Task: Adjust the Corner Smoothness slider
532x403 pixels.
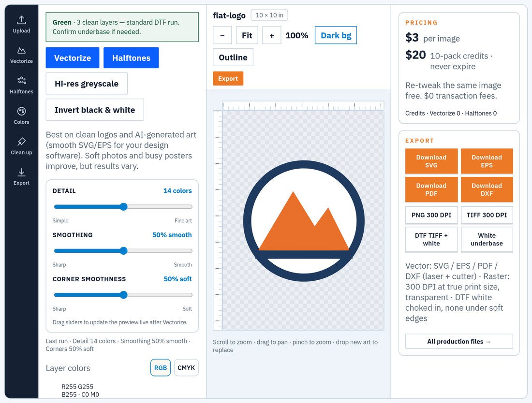Action: [x=123, y=295]
